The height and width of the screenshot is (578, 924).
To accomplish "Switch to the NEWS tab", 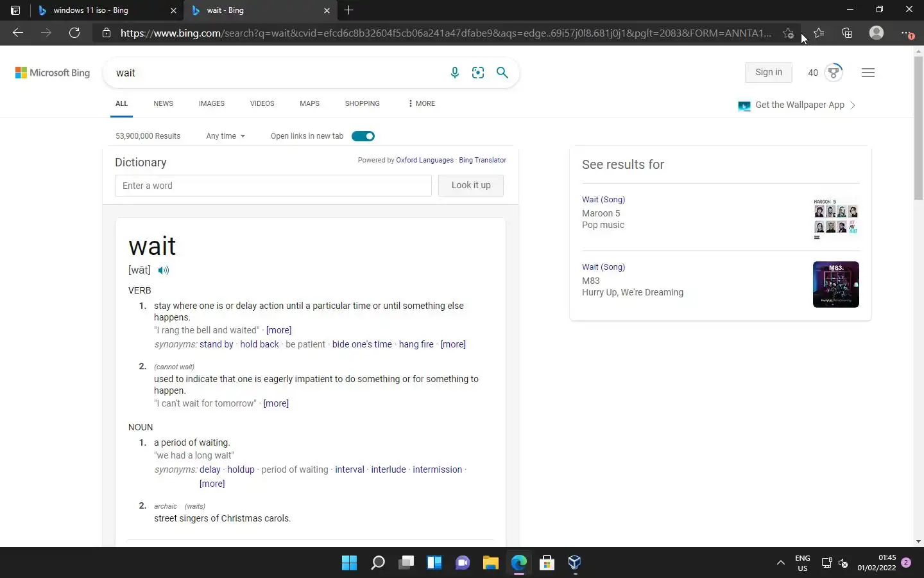I will click(163, 103).
